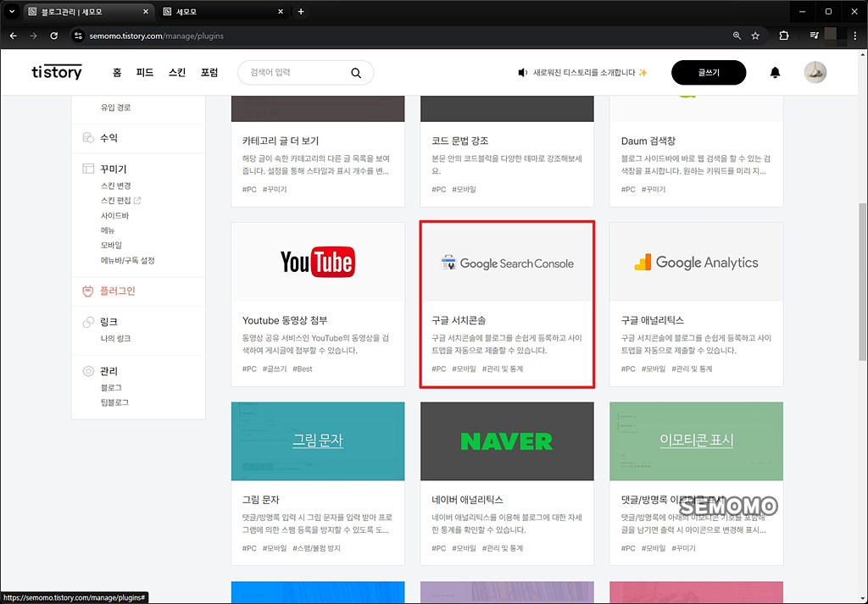This screenshot has height=604, width=868.
Task: Open 스킨 편집 in sidebar
Action: [x=115, y=200]
